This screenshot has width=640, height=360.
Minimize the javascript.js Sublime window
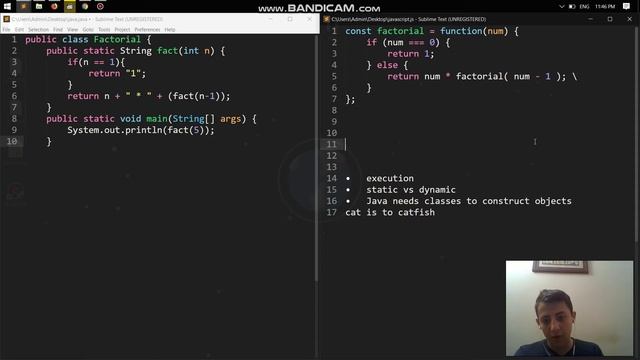pos(590,19)
